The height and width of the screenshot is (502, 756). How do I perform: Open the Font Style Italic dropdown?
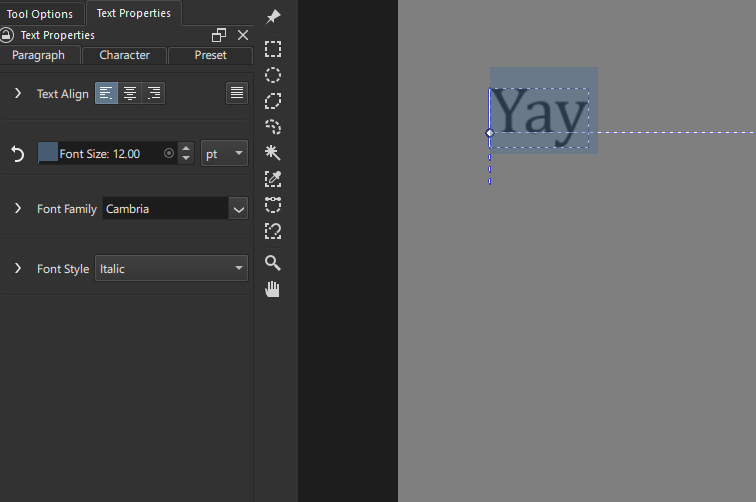(x=171, y=269)
